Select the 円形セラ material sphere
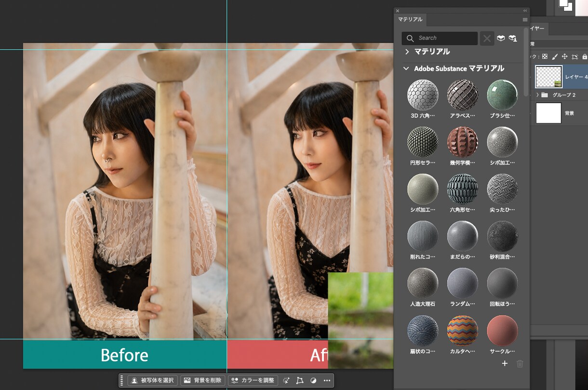The image size is (588, 390). (423, 142)
